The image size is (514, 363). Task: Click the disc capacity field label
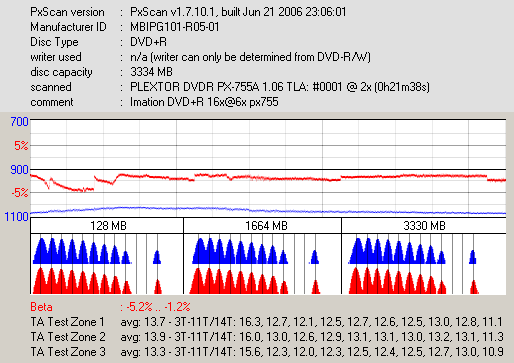coord(61,72)
